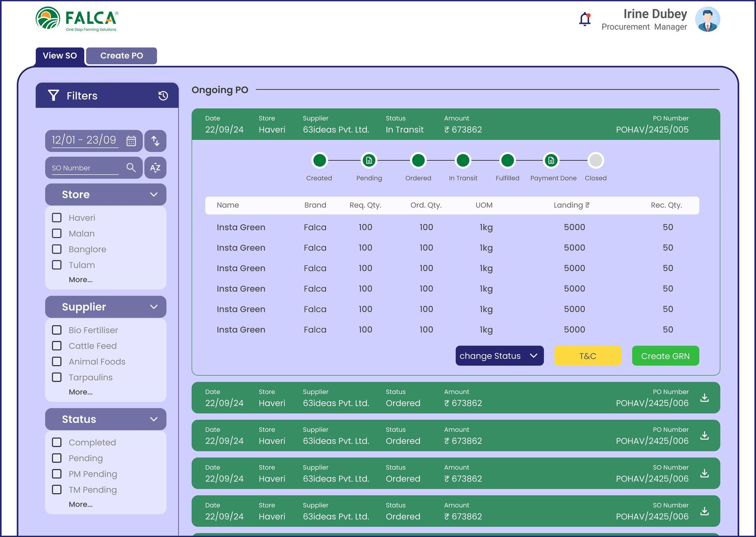This screenshot has height=537, width=756.
Task: Click the Created stage circle
Action: click(320, 160)
